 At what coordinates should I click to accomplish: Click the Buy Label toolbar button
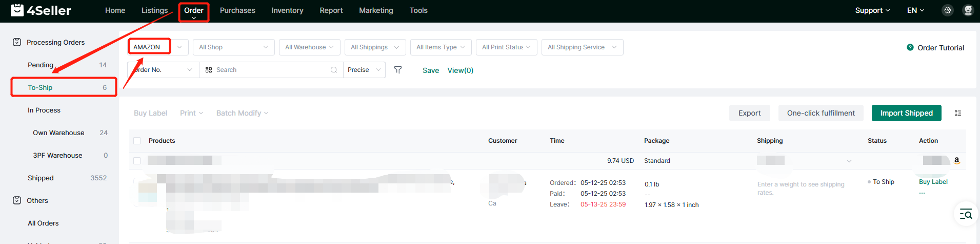point(150,113)
